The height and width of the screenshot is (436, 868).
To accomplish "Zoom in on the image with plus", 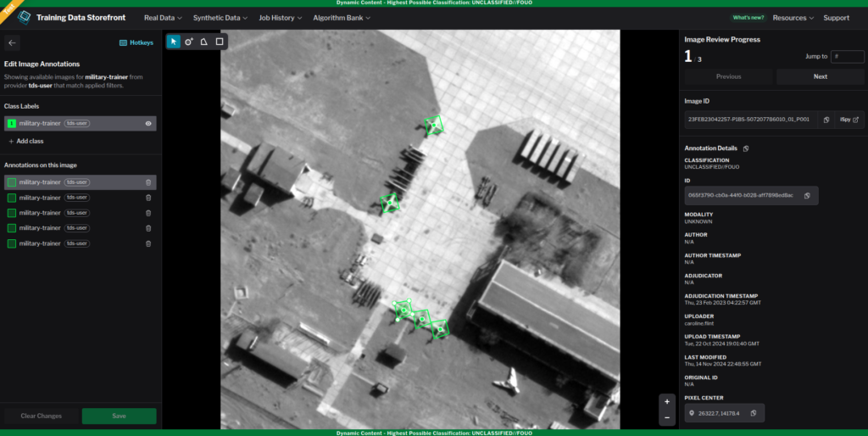I will pos(667,401).
